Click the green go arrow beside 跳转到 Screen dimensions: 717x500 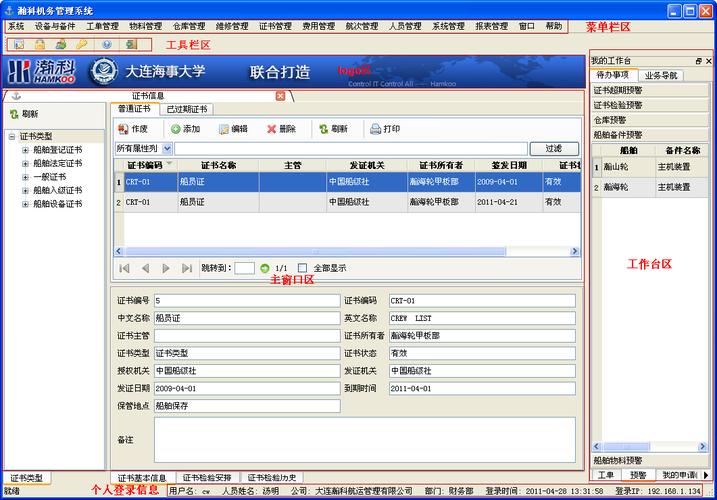coord(265,269)
